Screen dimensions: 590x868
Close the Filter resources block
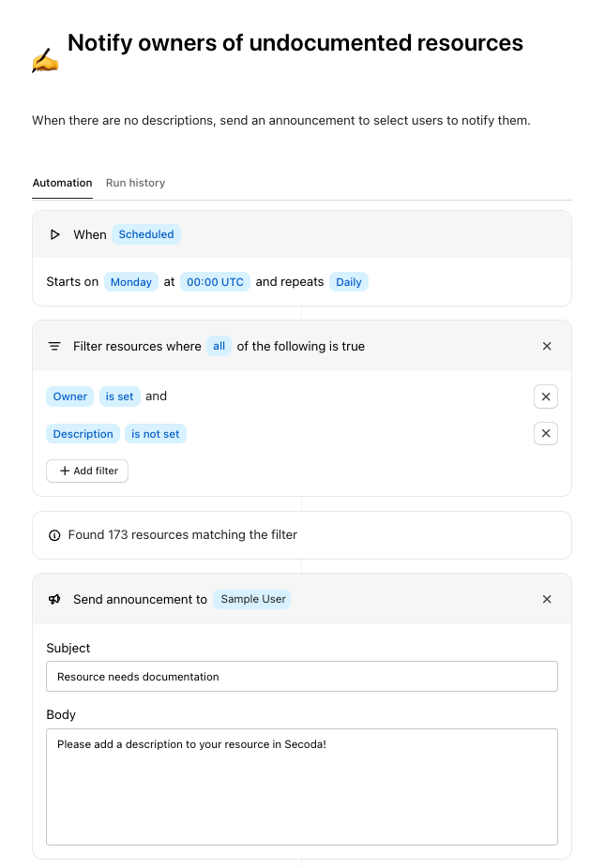(547, 346)
